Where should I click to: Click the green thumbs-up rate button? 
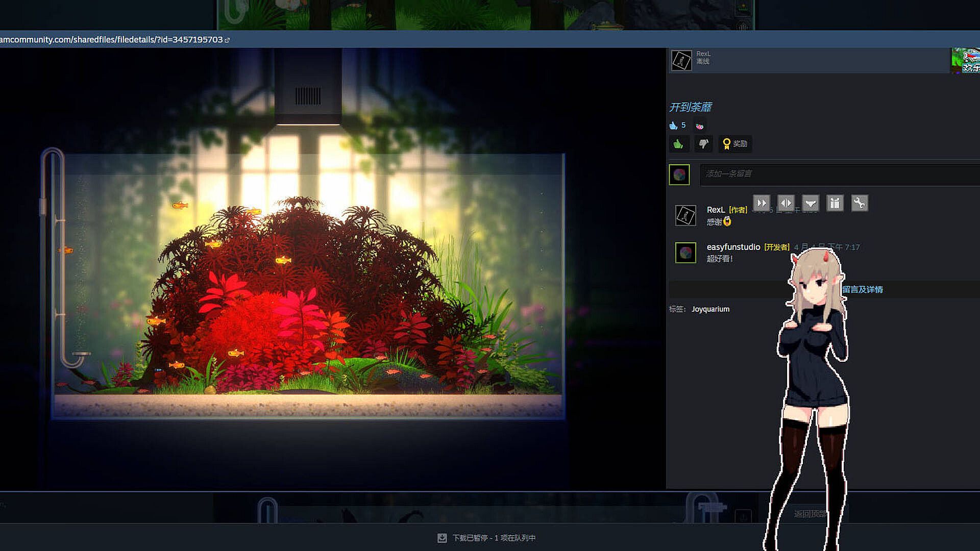(678, 144)
